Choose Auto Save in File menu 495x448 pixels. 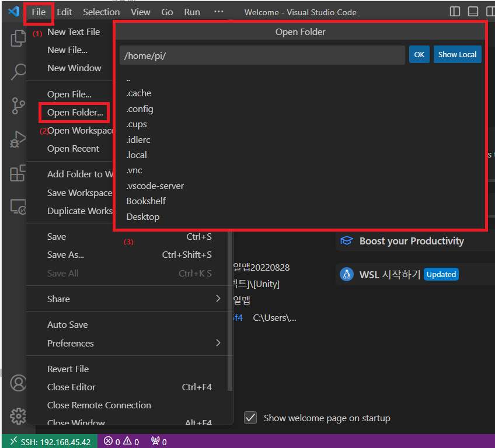[x=130, y=325]
